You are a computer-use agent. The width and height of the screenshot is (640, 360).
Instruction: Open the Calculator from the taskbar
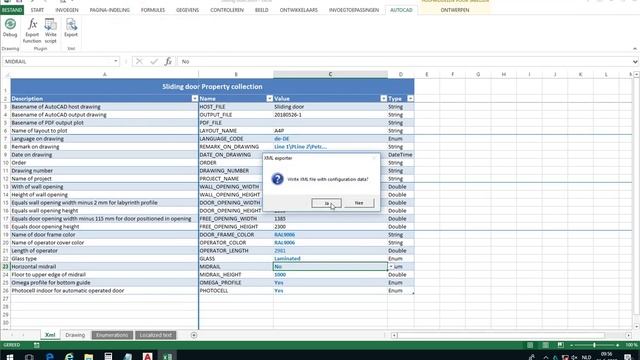[x=108, y=356]
